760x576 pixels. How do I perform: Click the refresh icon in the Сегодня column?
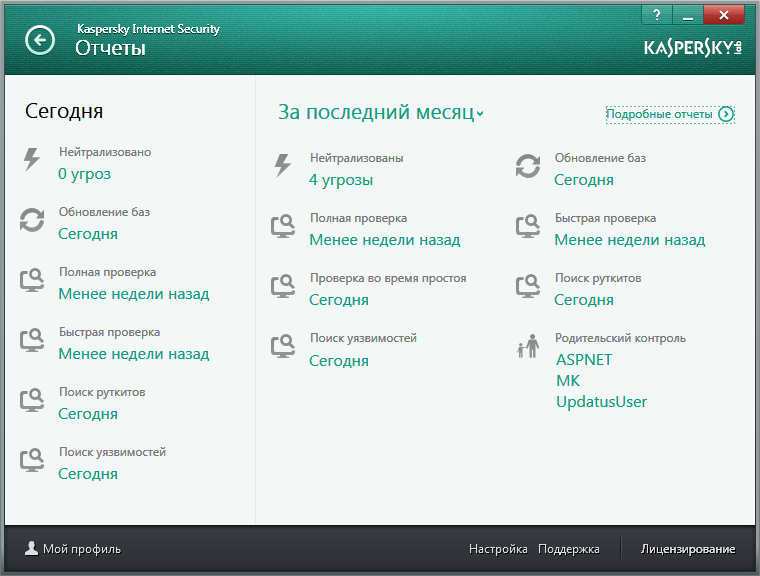pos(32,220)
